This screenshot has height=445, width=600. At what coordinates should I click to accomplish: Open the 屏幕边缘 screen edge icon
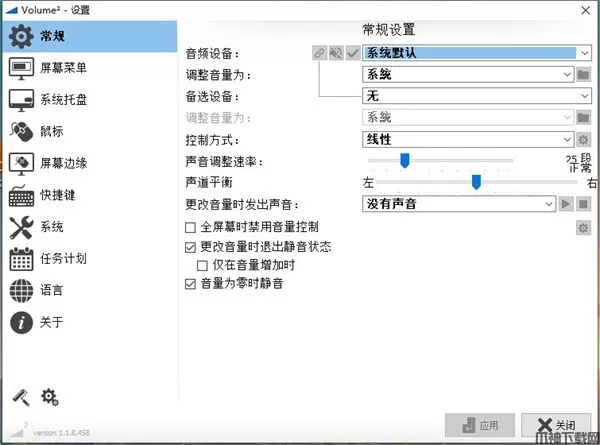click(x=21, y=163)
